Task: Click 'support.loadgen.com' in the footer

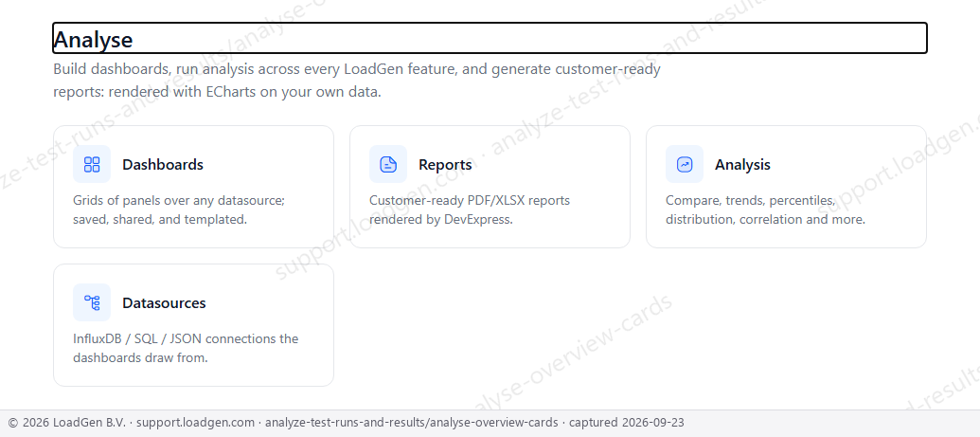Action: coord(196,423)
